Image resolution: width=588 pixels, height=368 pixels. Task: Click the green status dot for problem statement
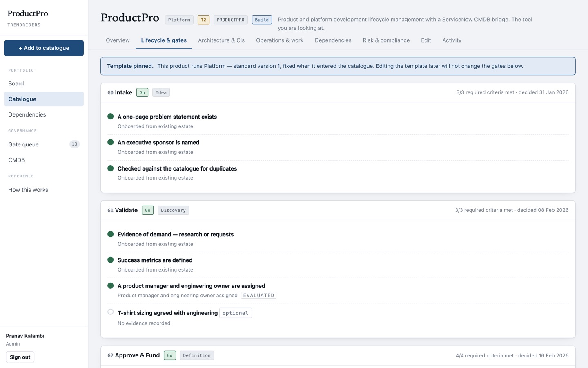pos(110,117)
